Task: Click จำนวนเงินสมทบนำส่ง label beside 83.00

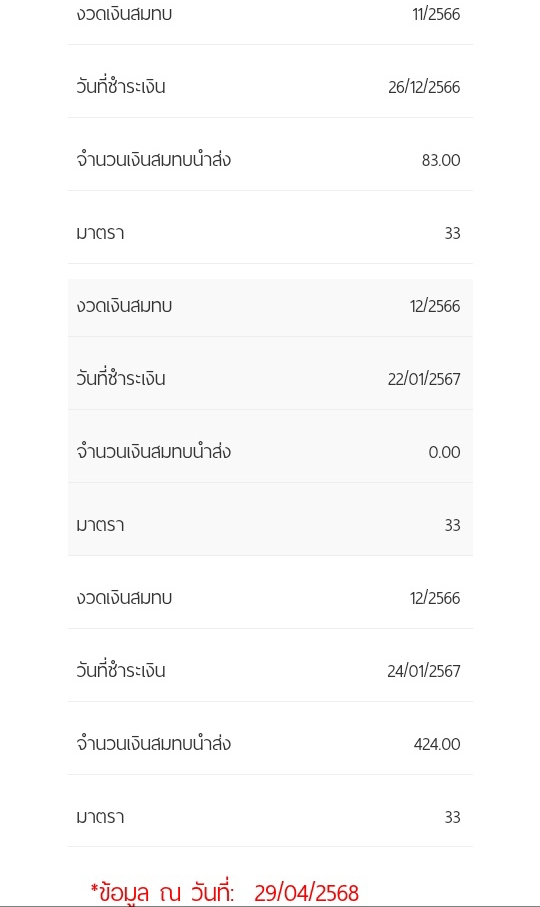Action: pos(154,159)
